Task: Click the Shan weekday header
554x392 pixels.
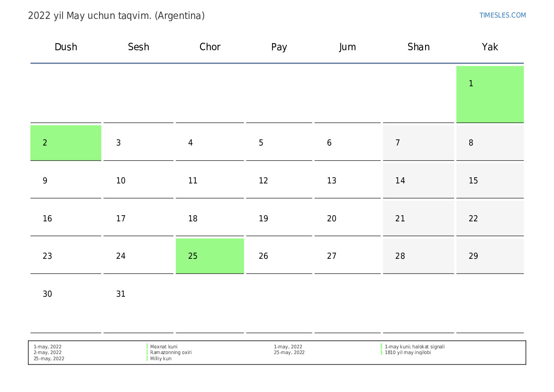Action: coord(418,47)
